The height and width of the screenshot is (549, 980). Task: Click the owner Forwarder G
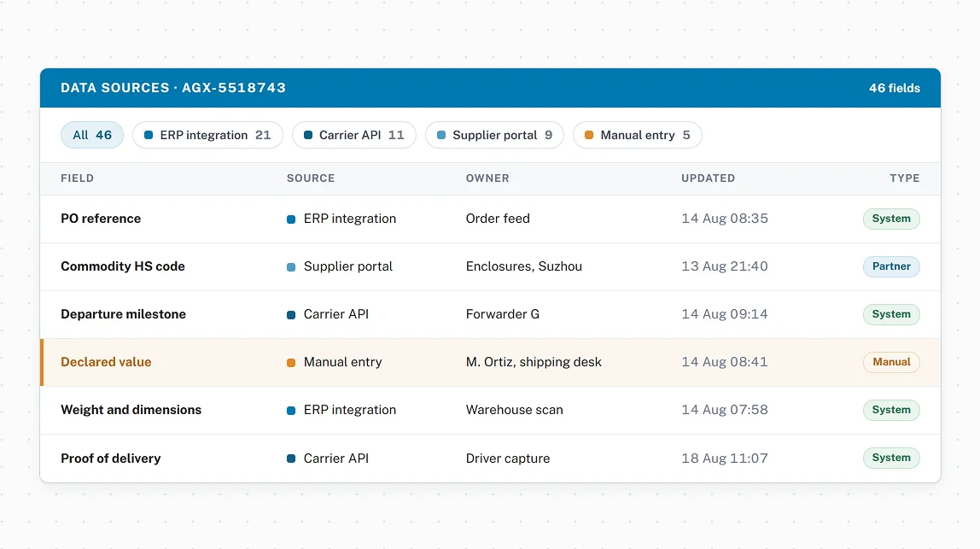tap(503, 314)
